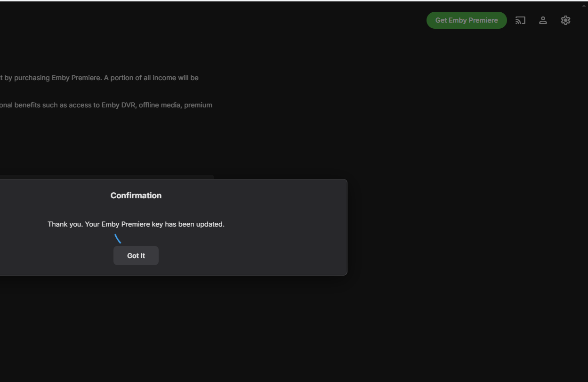
Task: Open the user profile icon
Action: (x=543, y=20)
